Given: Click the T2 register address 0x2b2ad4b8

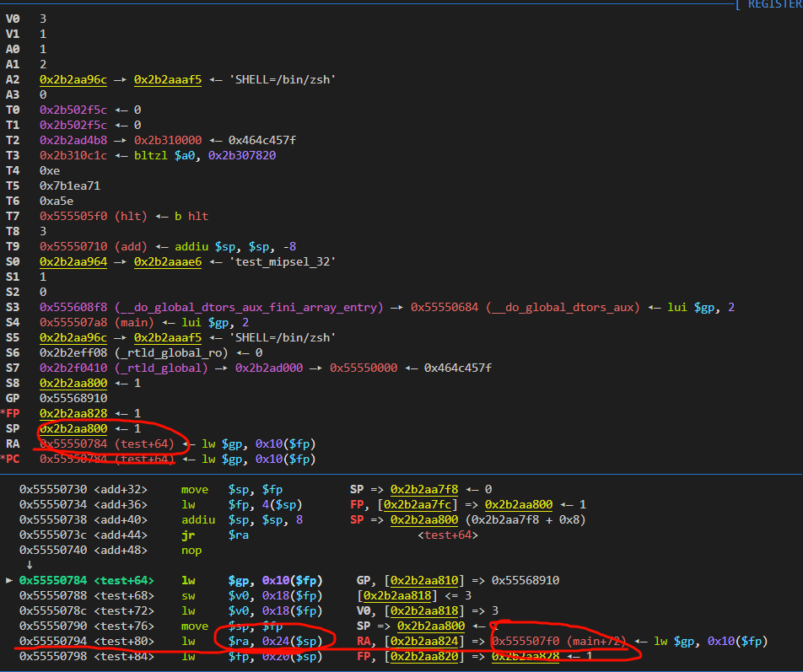Looking at the screenshot, I should (73, 140).
